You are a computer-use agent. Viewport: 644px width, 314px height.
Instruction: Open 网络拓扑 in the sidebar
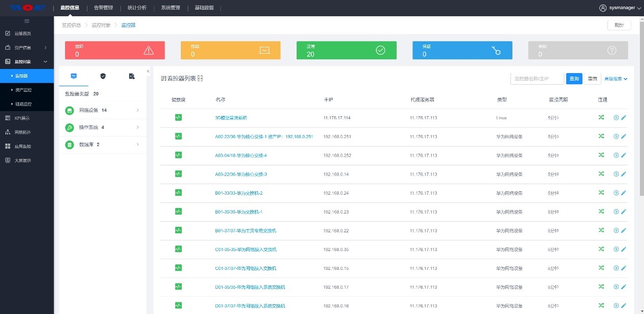(23, 132)
